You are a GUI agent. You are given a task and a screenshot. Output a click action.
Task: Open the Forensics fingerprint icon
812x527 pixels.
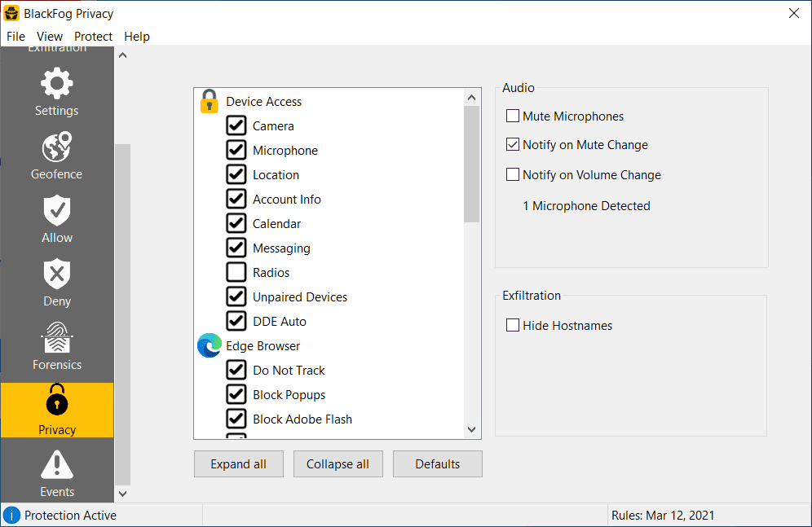(56, 338)
